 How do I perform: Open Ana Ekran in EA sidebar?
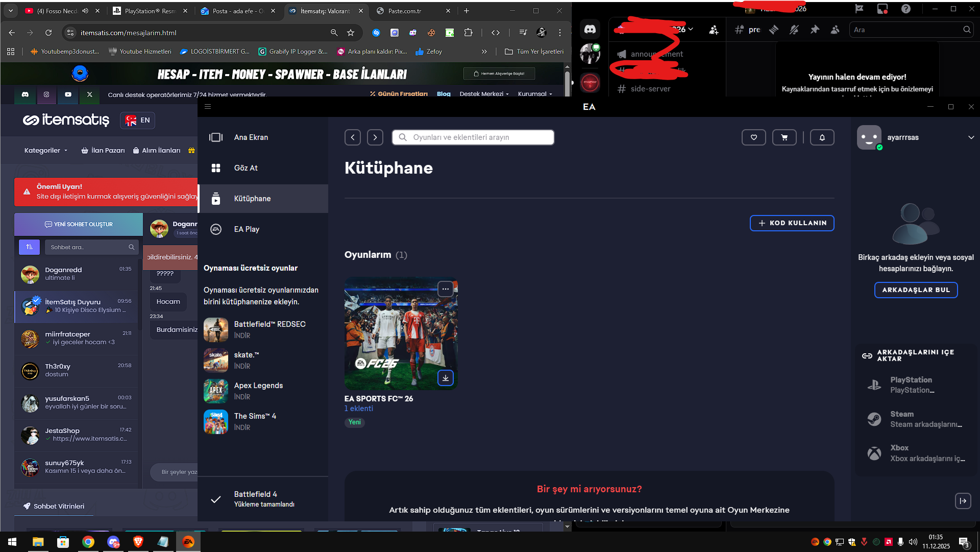click(263, 137)
